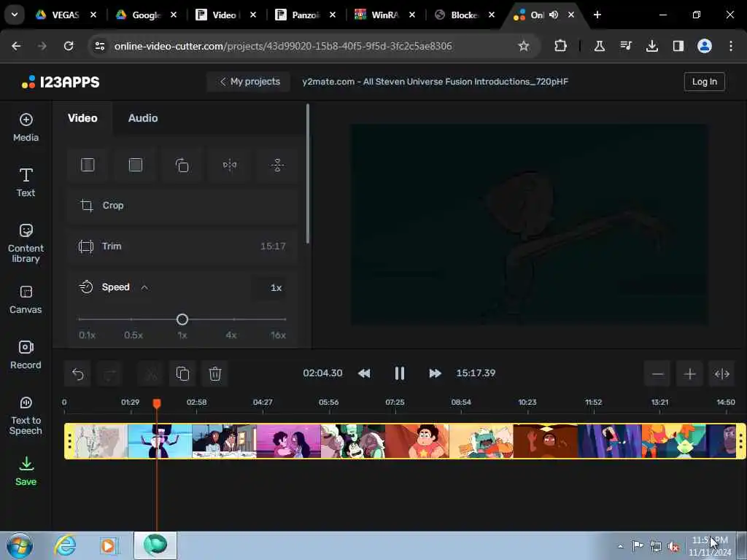Image resolution: width=747 pixels, height=560 pixels.
Task: Show hidden system tray icons
Action: 620,546
